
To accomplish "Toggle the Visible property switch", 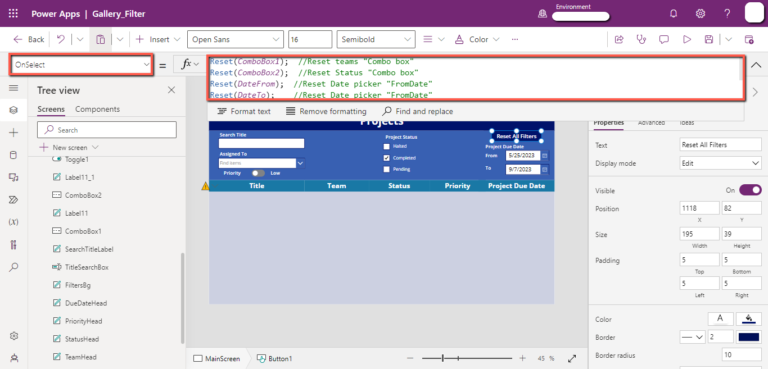I will [750, 190].
